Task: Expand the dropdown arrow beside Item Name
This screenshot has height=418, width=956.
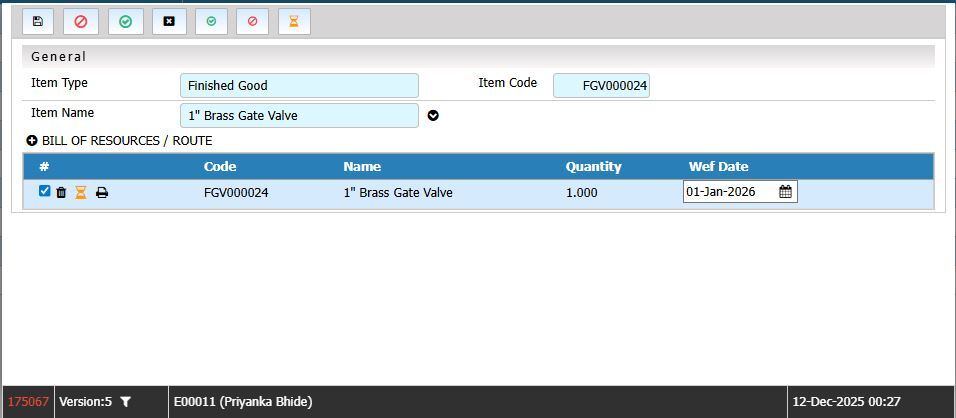Action: pos(433,116)
